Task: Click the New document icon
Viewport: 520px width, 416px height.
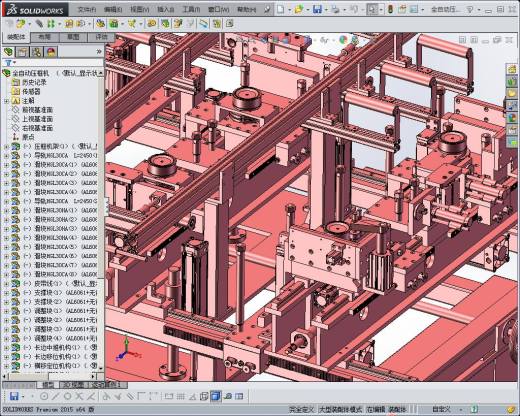Action: point(281,9)
